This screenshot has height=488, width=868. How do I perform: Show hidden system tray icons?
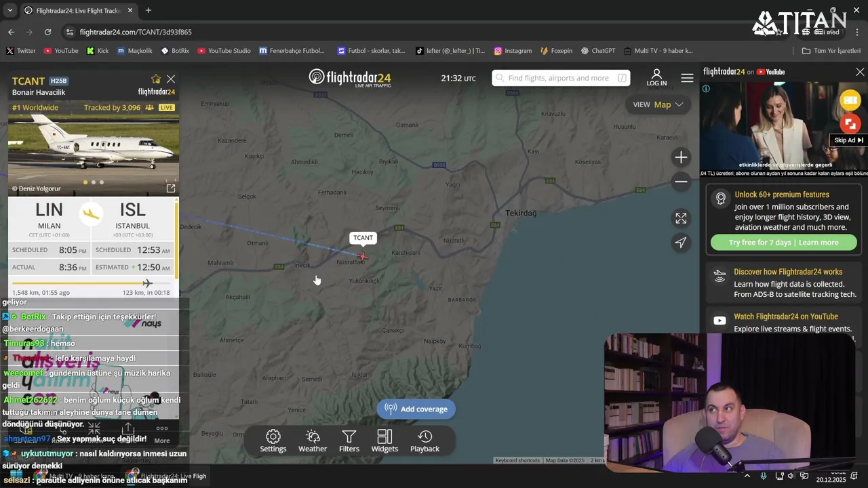(x=747, y=476)
